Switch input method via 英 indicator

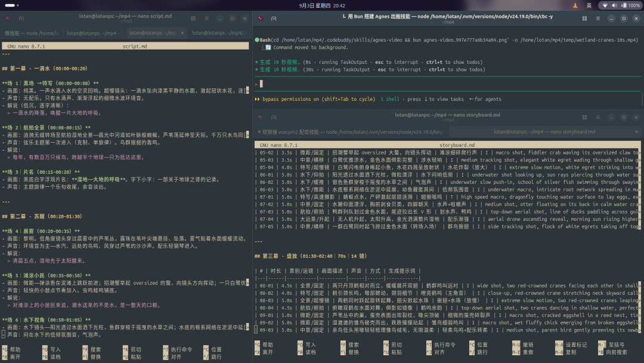589,6
